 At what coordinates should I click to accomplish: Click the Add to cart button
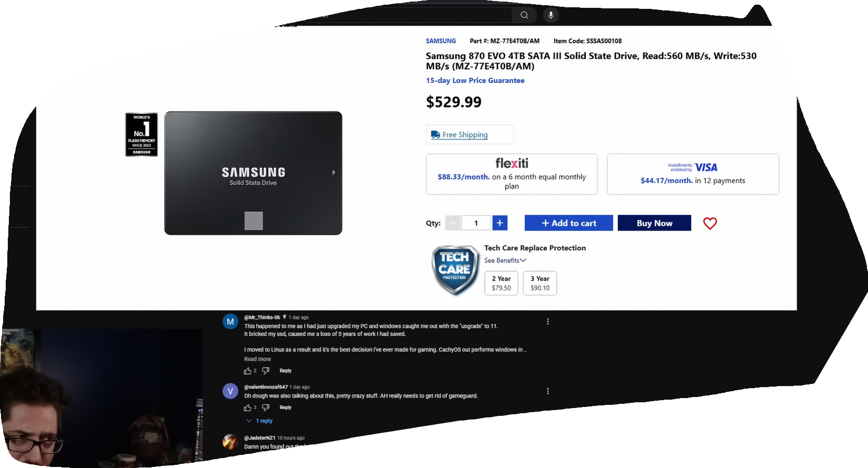coord(569,223)
